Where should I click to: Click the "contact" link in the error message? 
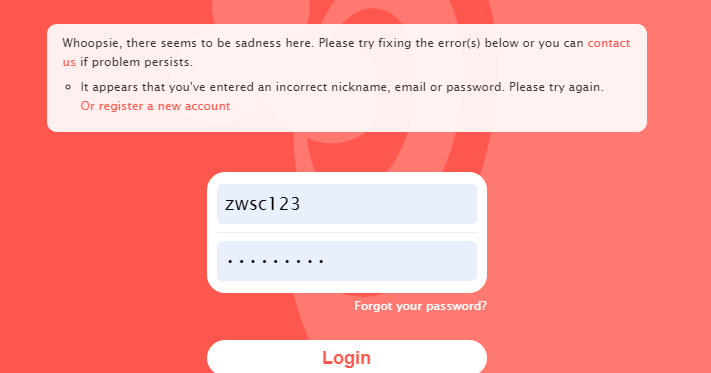point(609,43)
